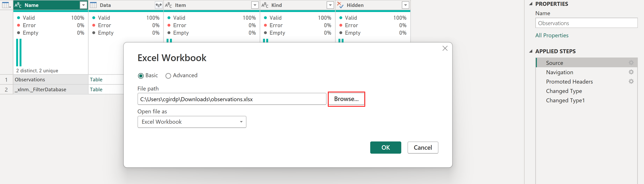Open Navigation step settings gear
Viewport: 644px width, 184px height.
coord(631,72)
